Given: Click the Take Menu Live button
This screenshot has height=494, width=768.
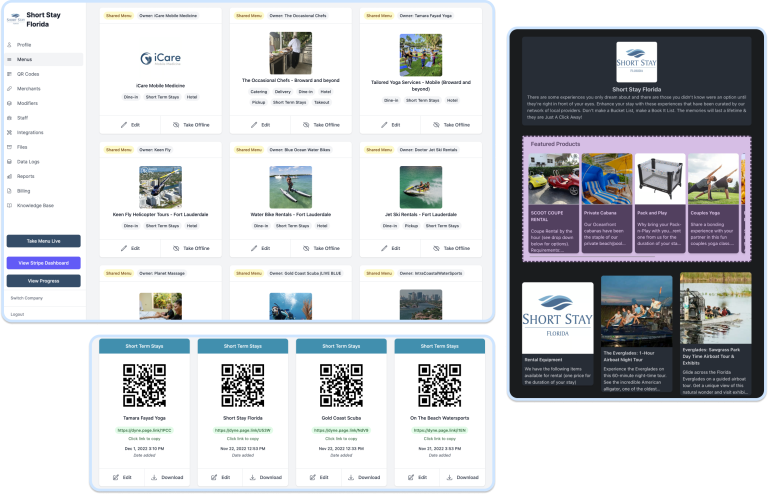Looking at the screenshot, I should 44,241.
